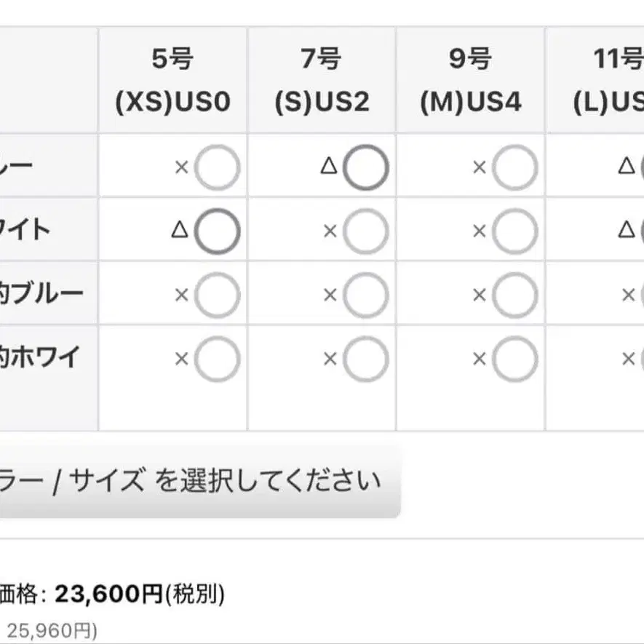Viewport: 644px width, 644px height.
Task: Click the 23,600円 price text
Action: pos(109,595)
